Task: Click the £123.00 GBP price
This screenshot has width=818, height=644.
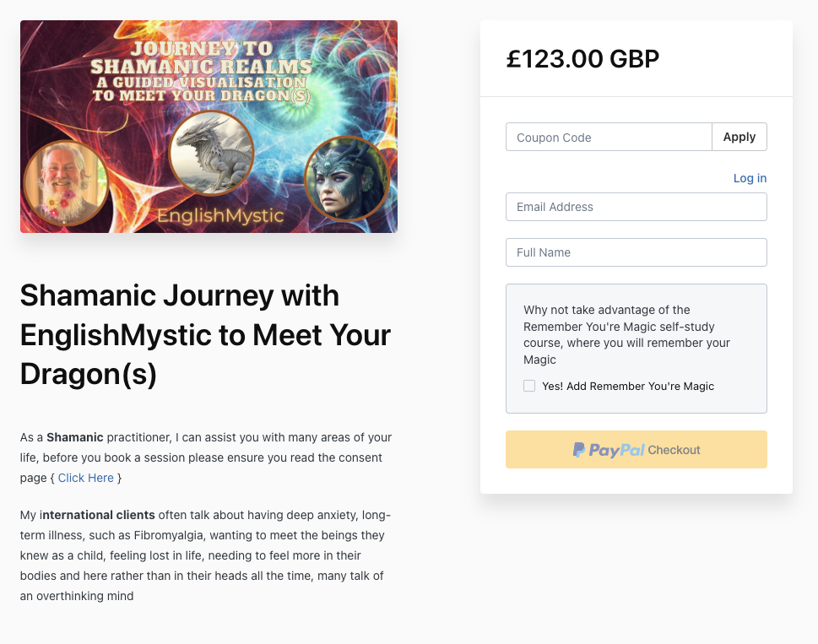Action: point(582,59)
